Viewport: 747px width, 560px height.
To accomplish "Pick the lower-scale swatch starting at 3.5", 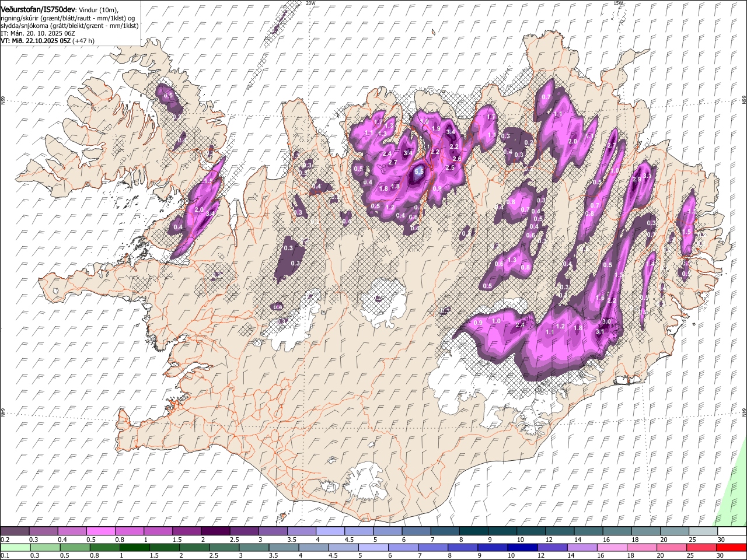I will [x=284, y=547].
